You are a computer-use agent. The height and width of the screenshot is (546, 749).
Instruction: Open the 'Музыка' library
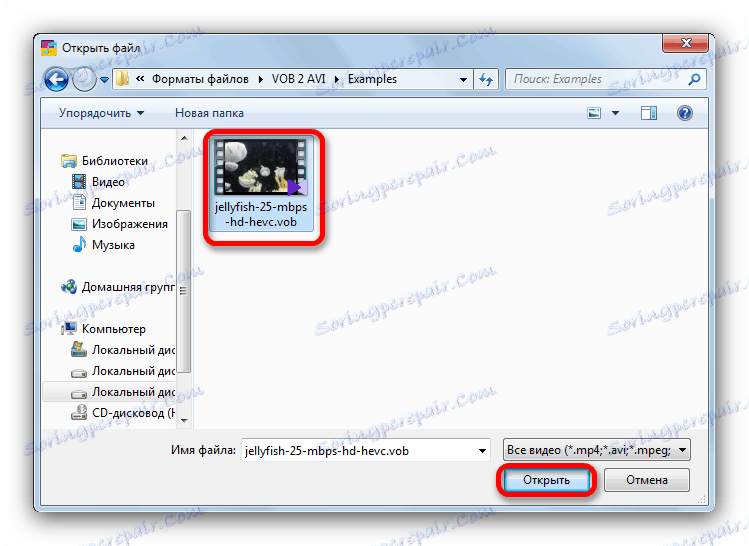pyautogui.click(x=113, y=245)
